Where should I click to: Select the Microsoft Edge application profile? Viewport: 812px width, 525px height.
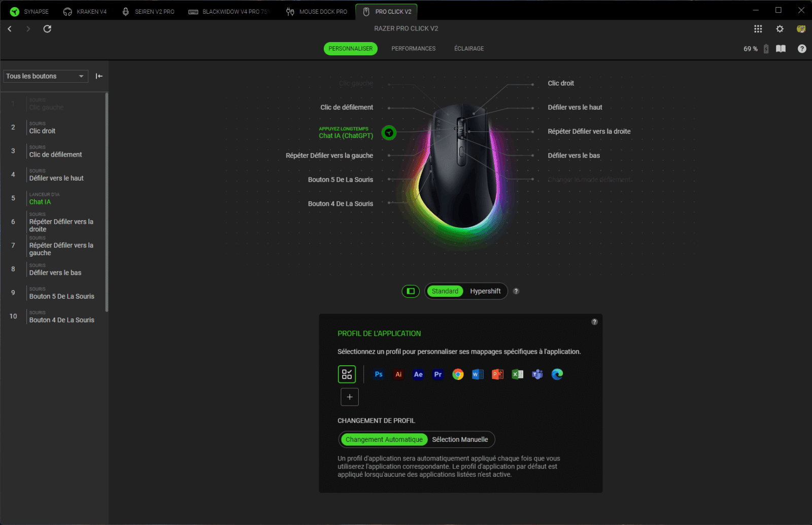pyautogui.click(x=557, y=374)
